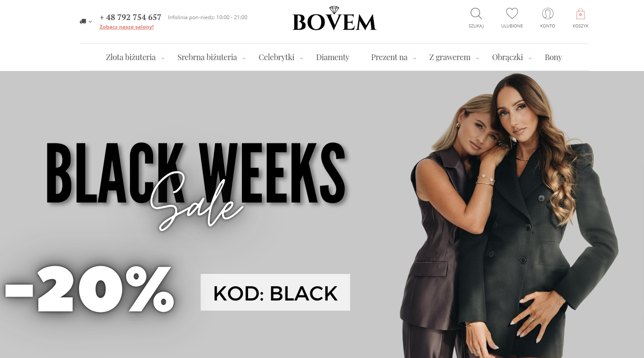
Task: Open favorites via the heart icon
Action: point(512,14)
